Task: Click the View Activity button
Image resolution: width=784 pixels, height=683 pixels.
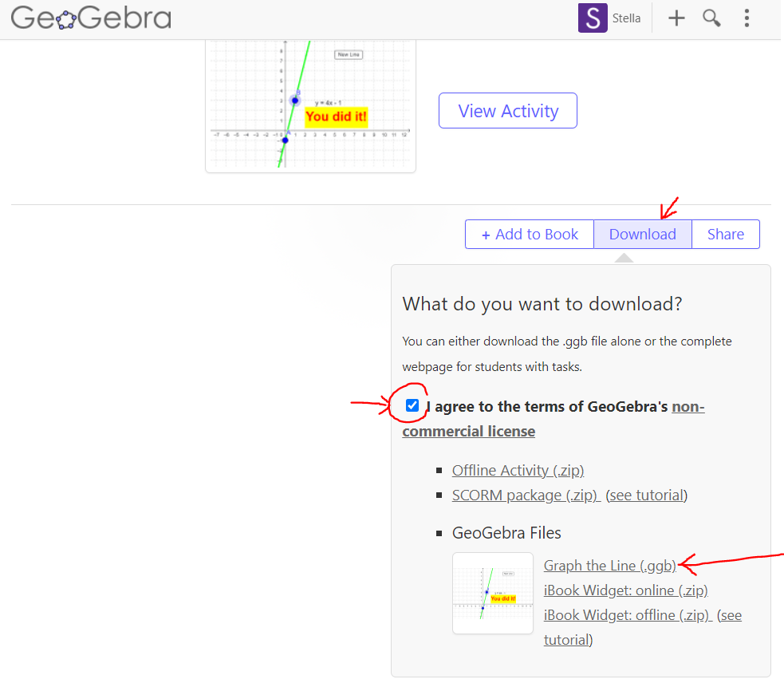Action: (x=507, y=111)
